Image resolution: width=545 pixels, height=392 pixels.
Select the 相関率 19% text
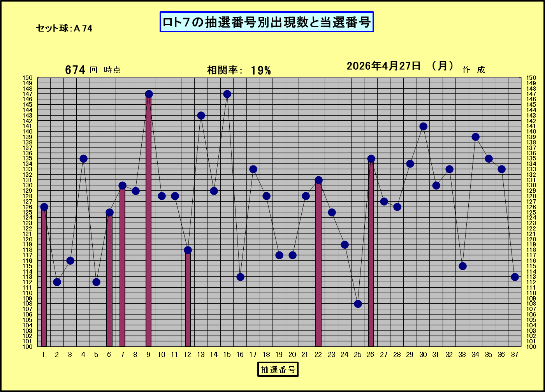coord(239,70)
